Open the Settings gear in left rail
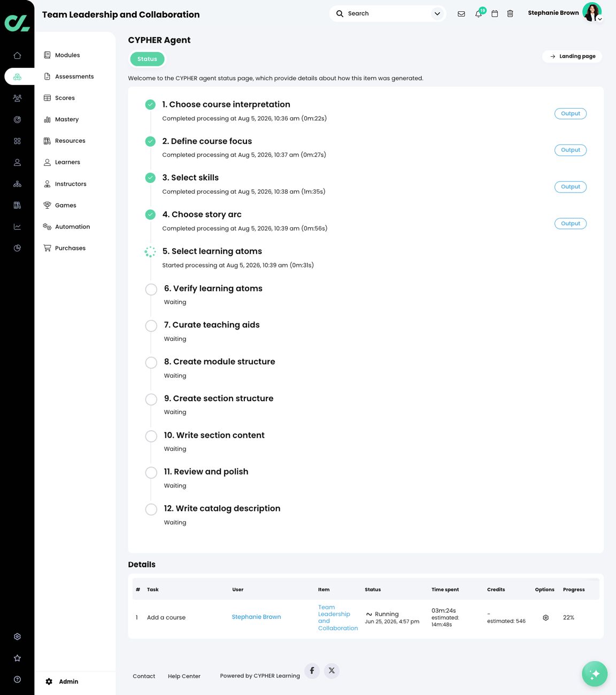Screen dimensions: 616x695 coord(17,637)
